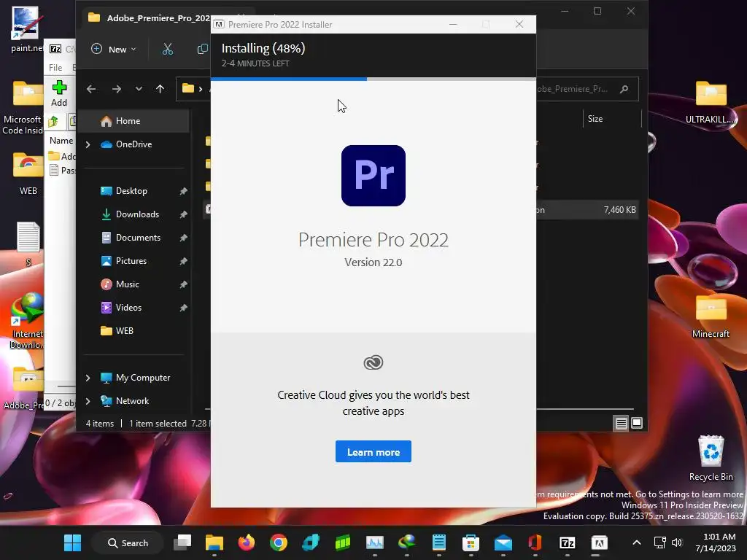Click the 7,460 KB file size cell

(619, 210)
